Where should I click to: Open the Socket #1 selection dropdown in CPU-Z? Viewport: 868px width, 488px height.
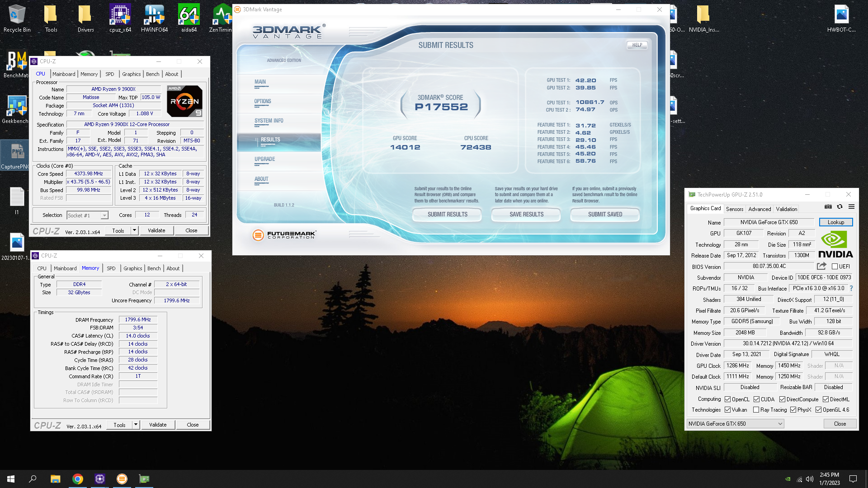[x=88, y=216]
